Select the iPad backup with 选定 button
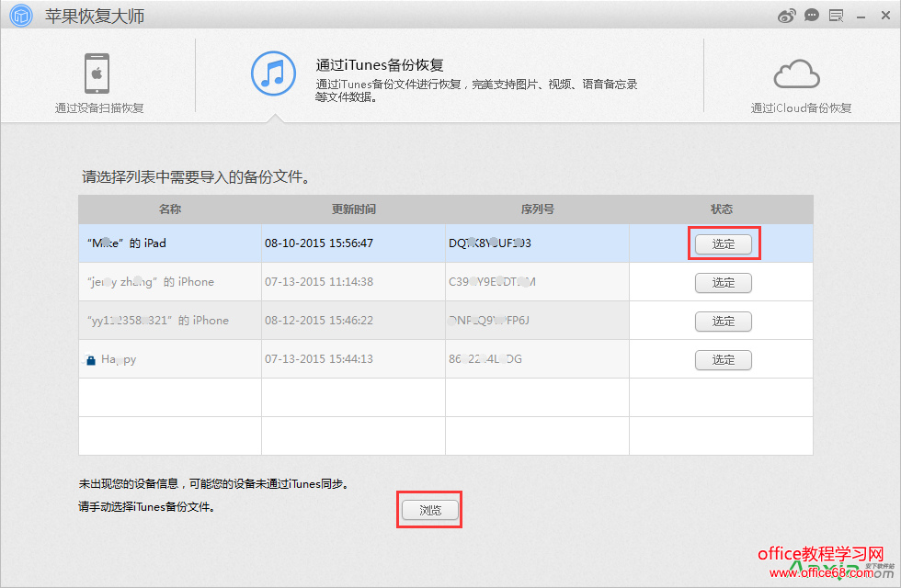The height and width of the screenshot is (588, 901). click(x=724, y=244)
